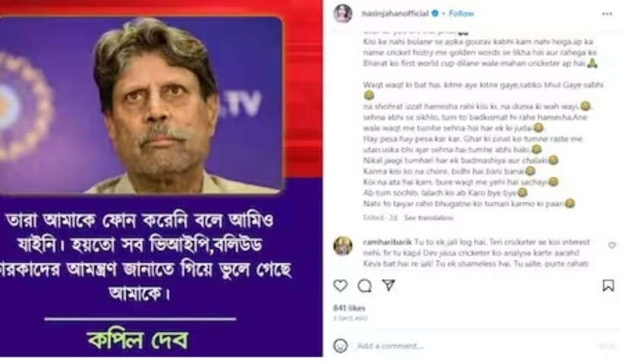Viewport: 628px width, 364px height.
Task: Open comments via speech bubble icon
Action: coord(364,286)
